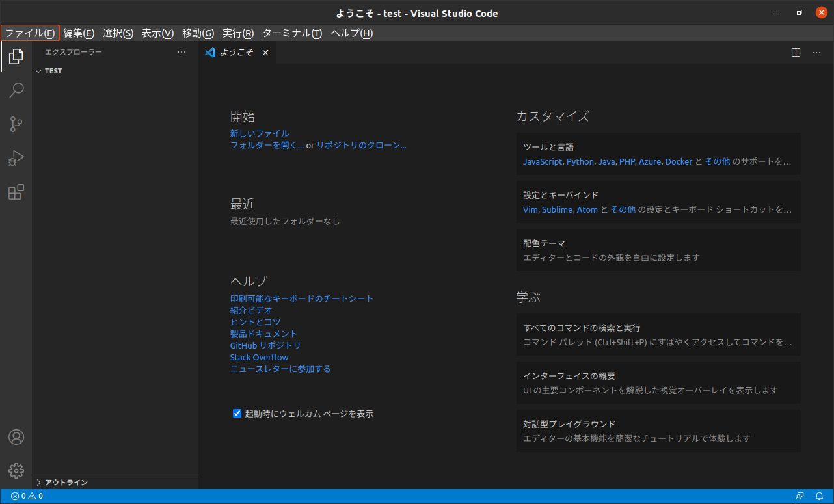This screenshot has width=834, height=504.
Task: Click the Python language link
Action: pos(580,161)
